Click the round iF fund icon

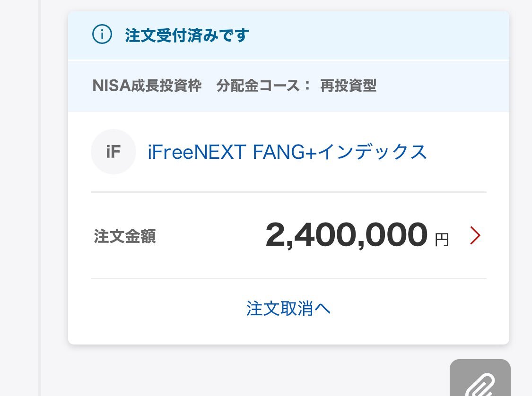click(113, 152)
